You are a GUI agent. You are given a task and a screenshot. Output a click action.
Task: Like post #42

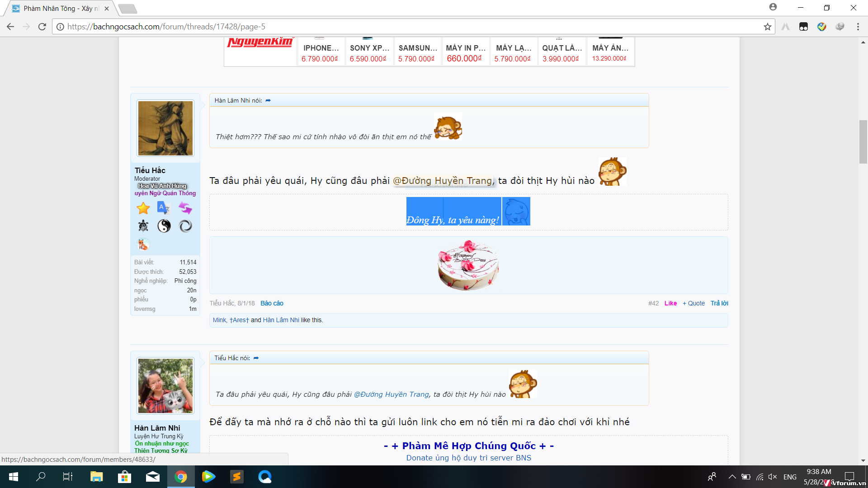tap(670, 303)
